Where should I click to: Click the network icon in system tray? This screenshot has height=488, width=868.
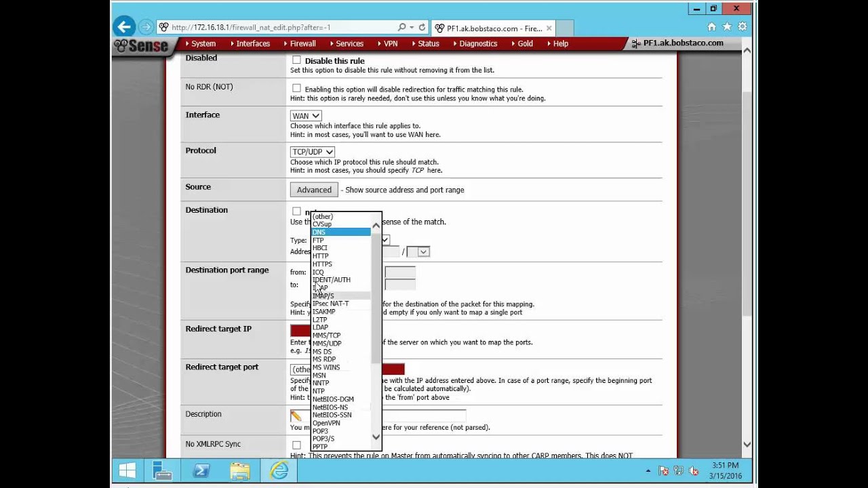click(679, 470)
